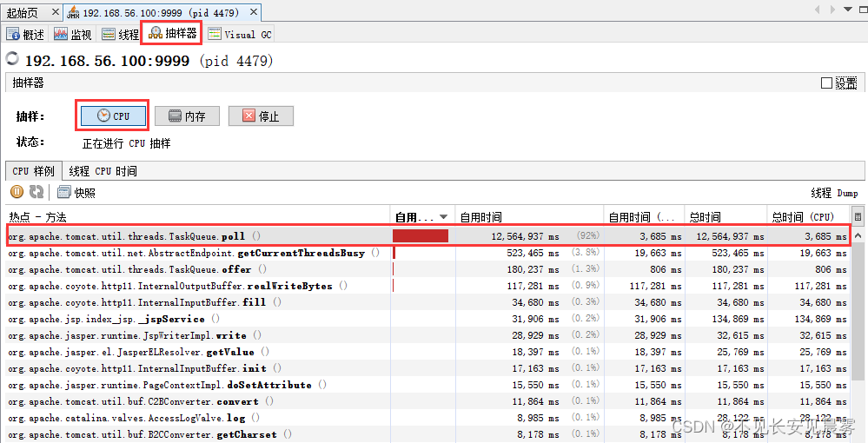868x443 pixels.
Task: Select the index_jsp._jspService () row
Action: click(x=427, y=319)
